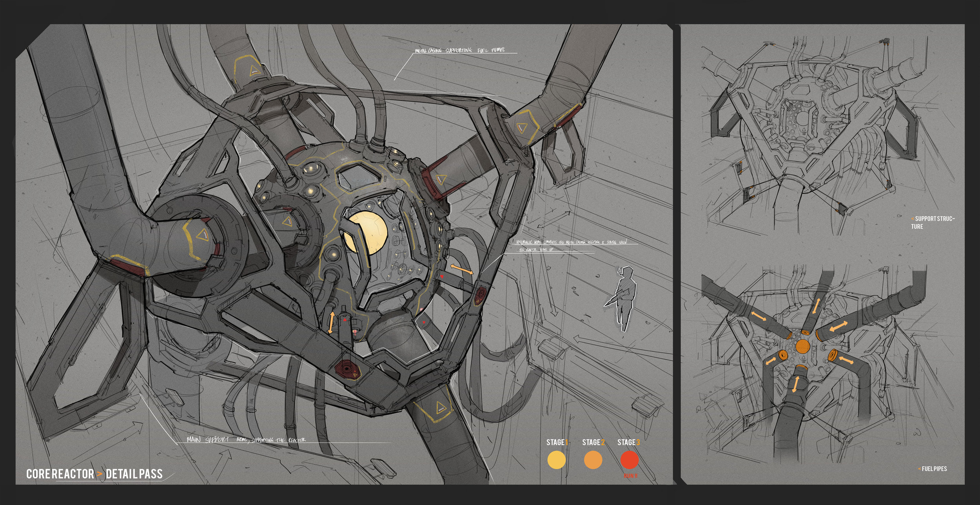
Task: Click the orange Stage 2 color circle
Action: pos(593,460)
